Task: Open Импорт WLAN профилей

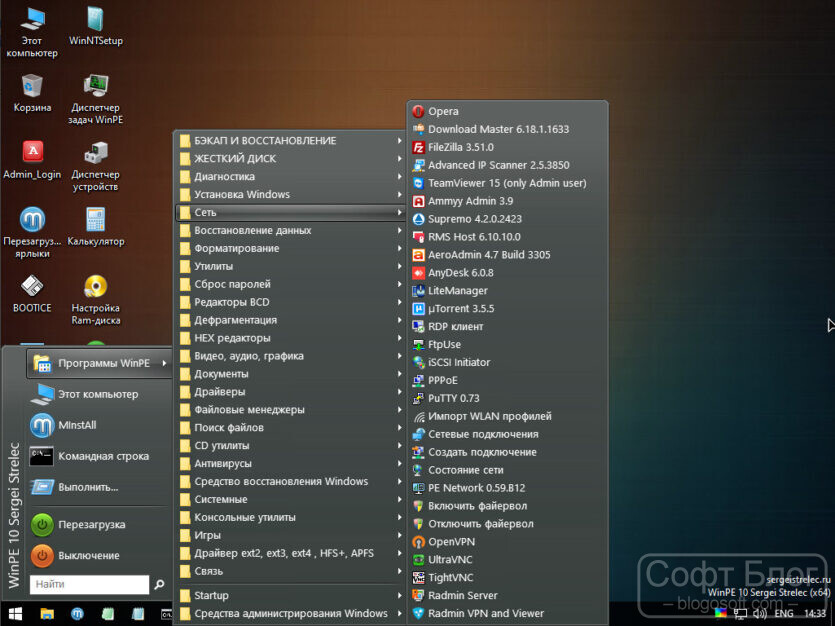Action: [507, 416]
